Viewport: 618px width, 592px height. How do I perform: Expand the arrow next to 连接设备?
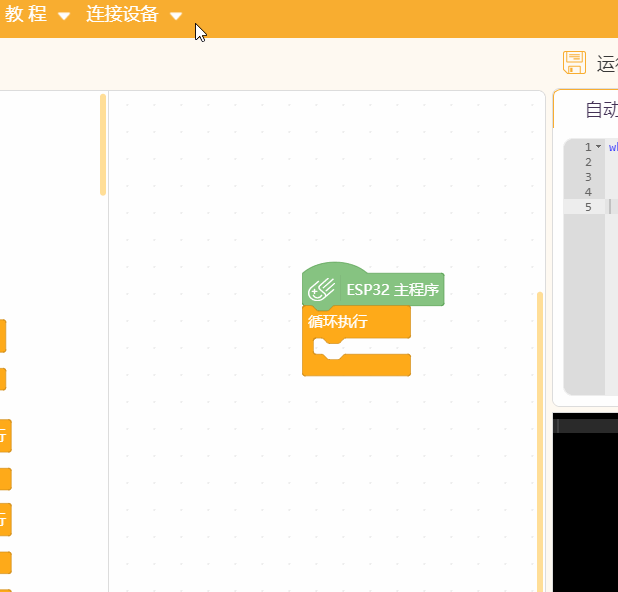176,16
